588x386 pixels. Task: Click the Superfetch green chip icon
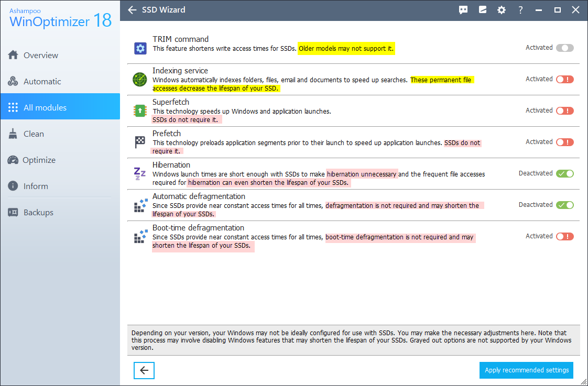[140, 111]
